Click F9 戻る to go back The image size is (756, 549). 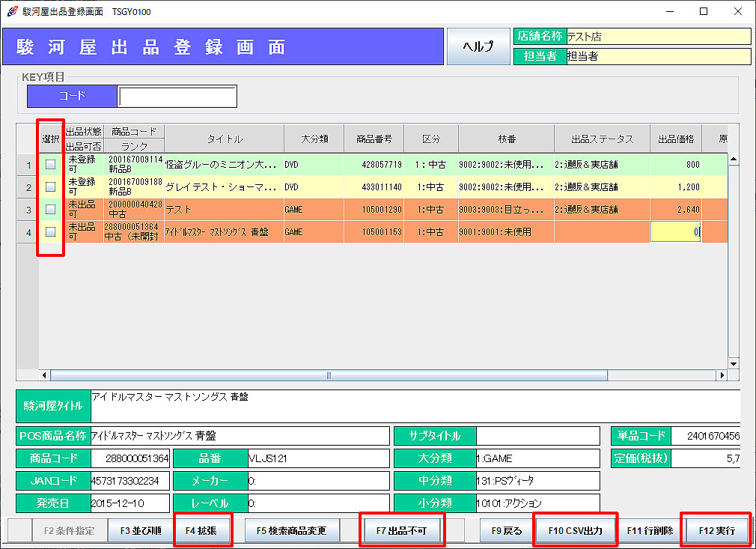pyautogui.click(x=507, y=530)
